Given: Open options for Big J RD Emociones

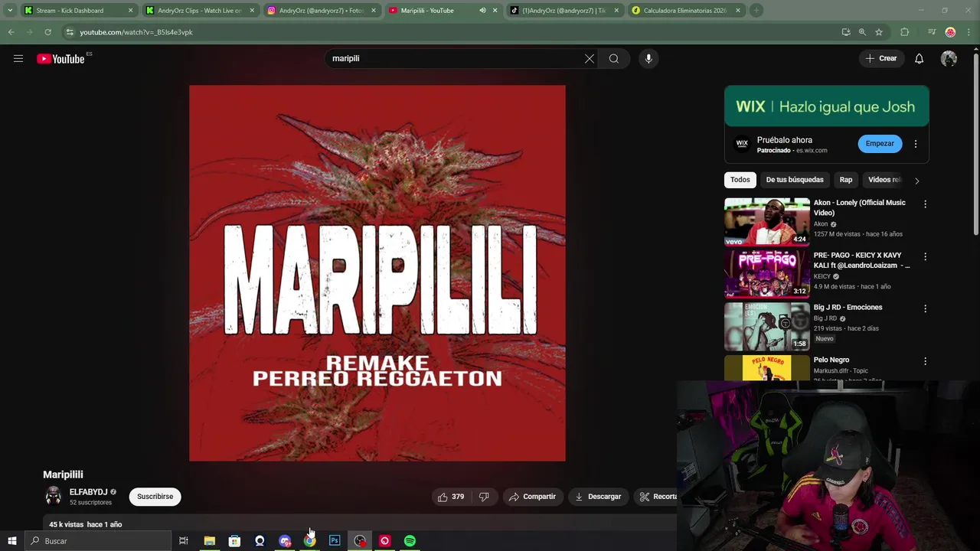Looking at the screenshot, I should pyautogui.click(x=925, y=308).
